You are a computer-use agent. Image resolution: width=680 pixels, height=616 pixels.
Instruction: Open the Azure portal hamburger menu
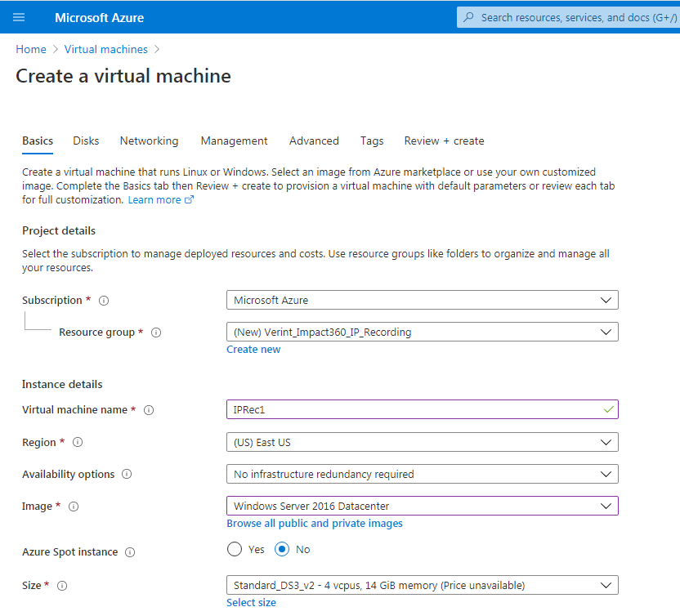pos(19,17)
